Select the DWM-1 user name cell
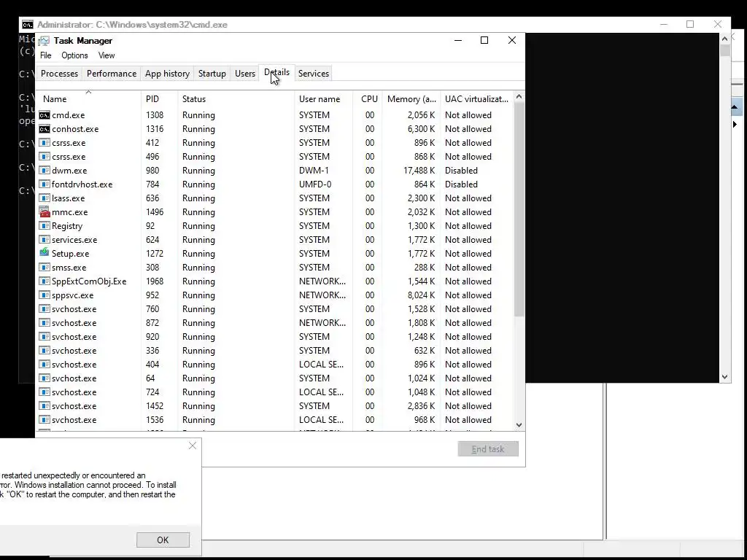Screen dimensions: 747x560 point(314,171)
